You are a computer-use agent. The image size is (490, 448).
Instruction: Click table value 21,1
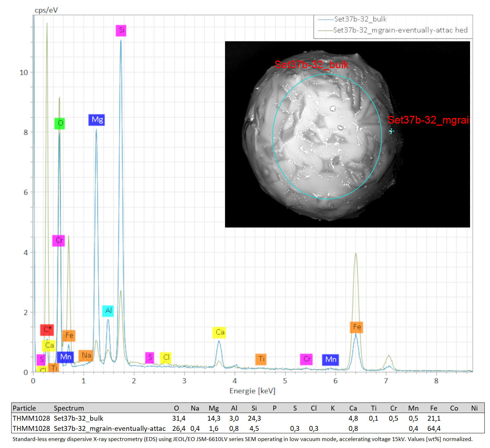pos(434,418)
